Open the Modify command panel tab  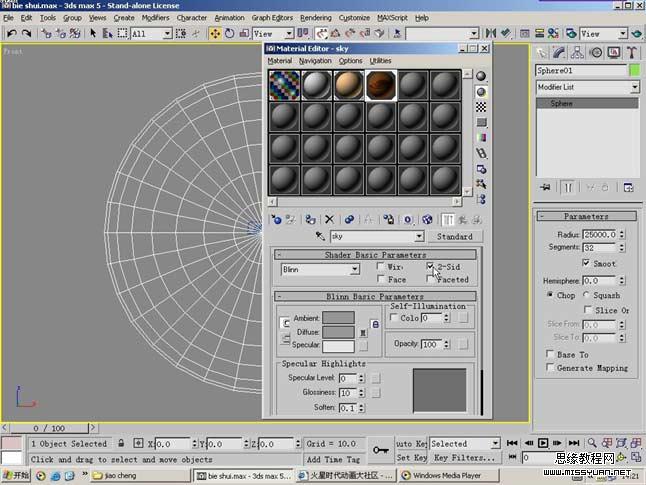(559, 52)
